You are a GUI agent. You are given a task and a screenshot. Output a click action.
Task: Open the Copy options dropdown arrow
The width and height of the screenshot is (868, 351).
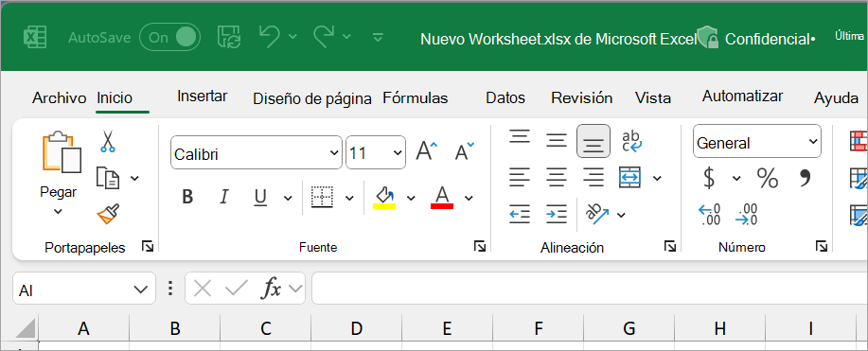click(x=134, y=178)
